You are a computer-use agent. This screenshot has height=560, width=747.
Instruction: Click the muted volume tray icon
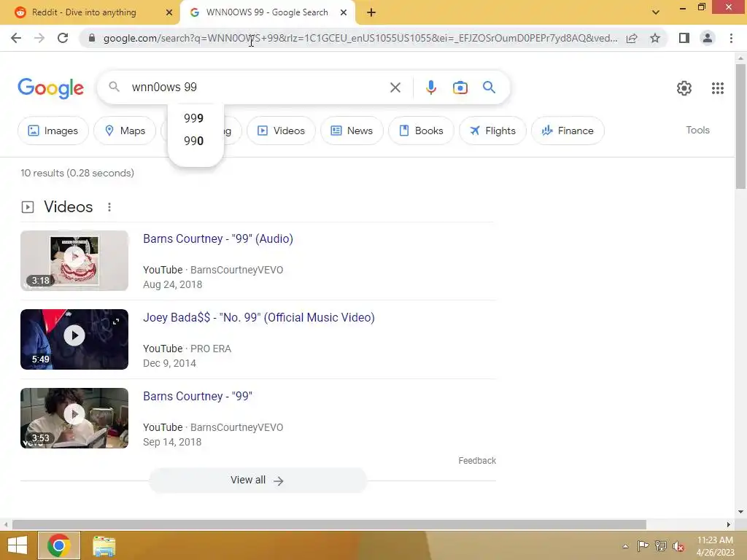(678, 545)
